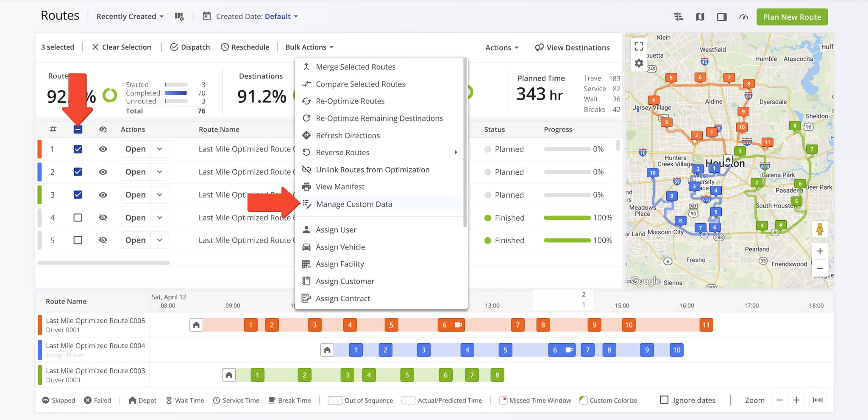The height and width of the screenshot is (420, 868).
Task: Click stop 11 marker on Route 0005 timeline
Action: [706, 325]
